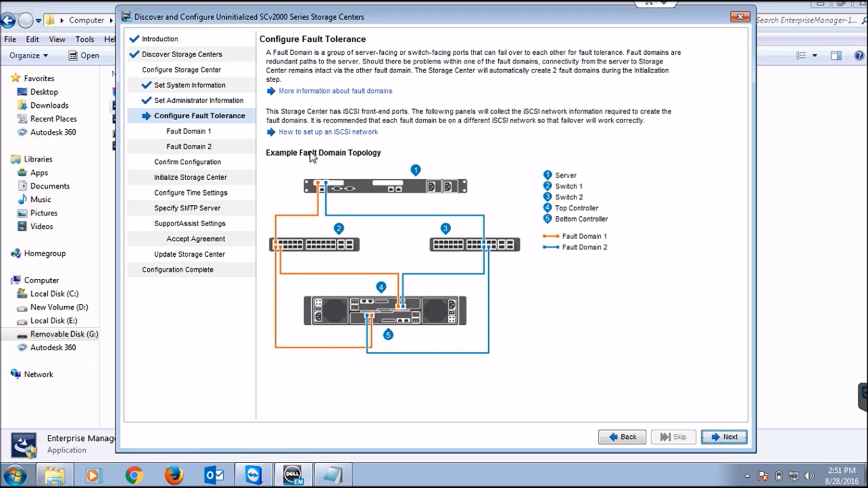The height and width of the screenshot is (488, 868).
Task: Click the blue arrow icon beside fault domains link
Action: coord(271,91)
